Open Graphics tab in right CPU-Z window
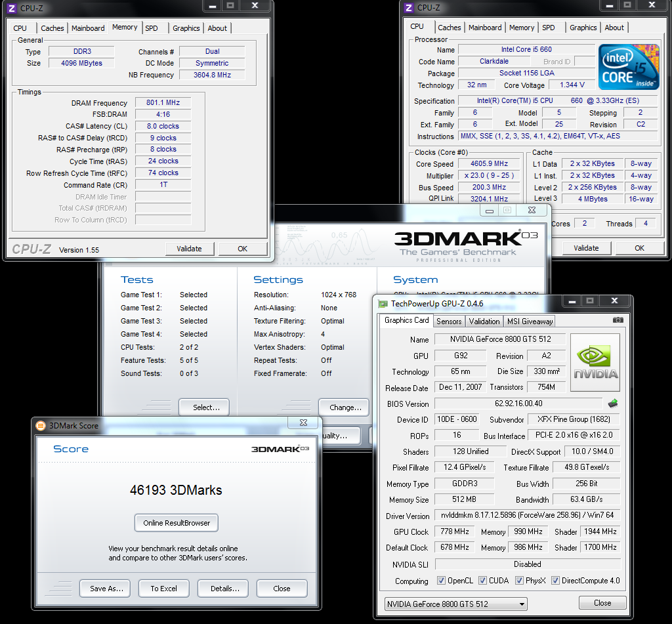 pos(583,28)
